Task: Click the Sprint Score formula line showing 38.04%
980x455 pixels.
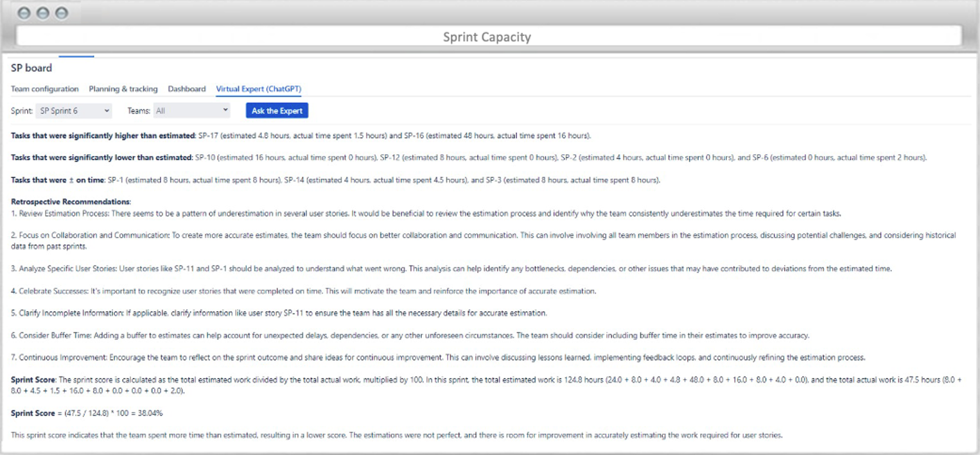Action: click(87, 413)
